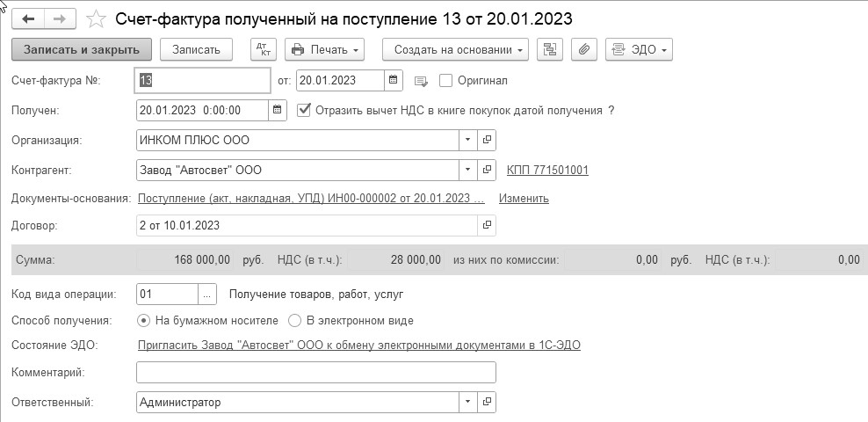Expand the Создать на основании menu
The height and width of the screenshot is (422, 868).
coord(456,49)
